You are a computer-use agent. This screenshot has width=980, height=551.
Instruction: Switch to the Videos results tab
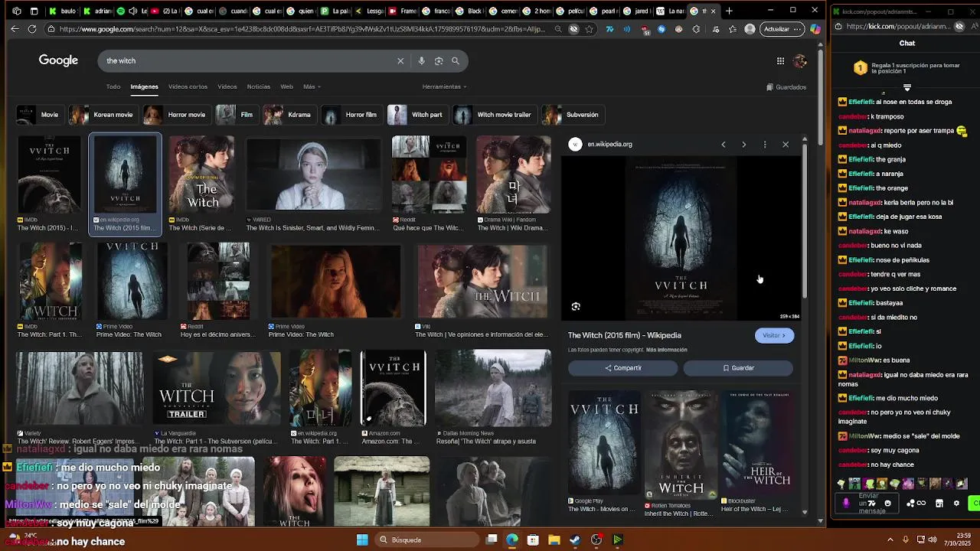click(x=227, y=86)
